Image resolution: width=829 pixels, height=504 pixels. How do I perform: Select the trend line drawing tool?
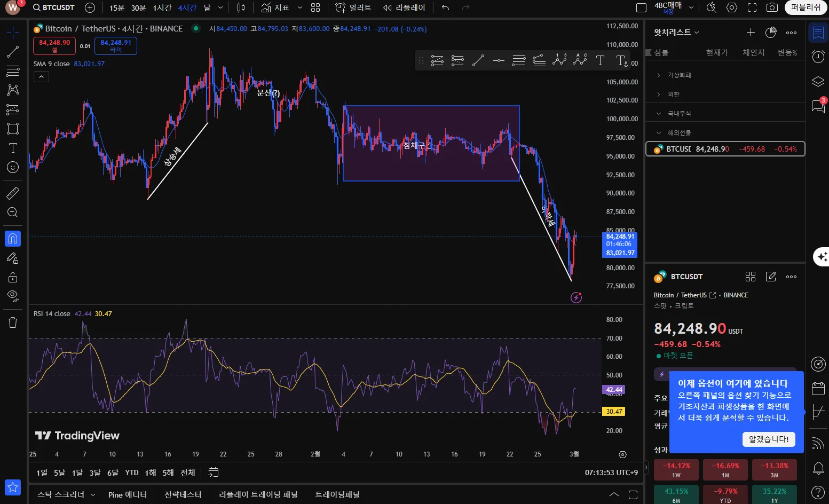[x=13, y=52]
